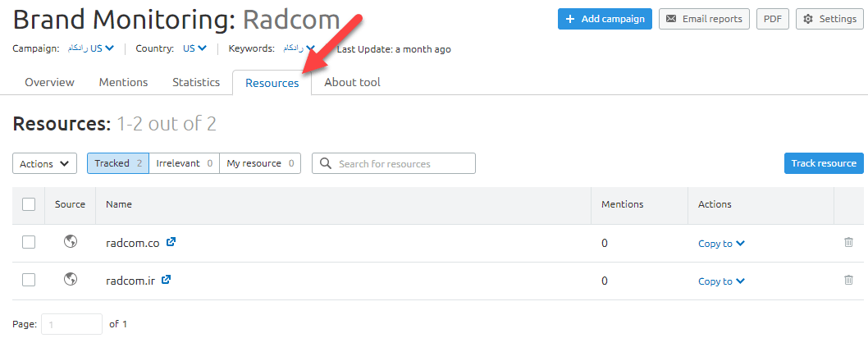This screenshot has height=361, width=868.
Task: Click the Add campaign button
Action: click(605, 19)
